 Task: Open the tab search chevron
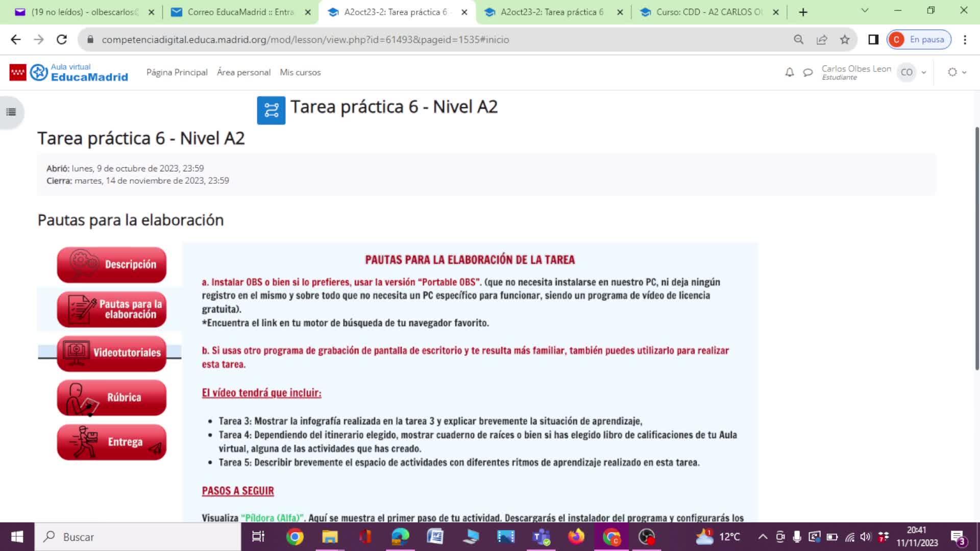(865, 11)
